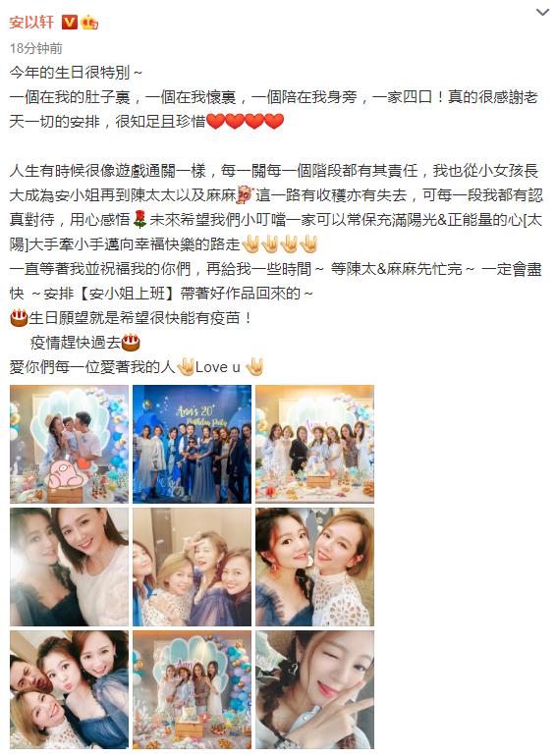Image resolution: width=556 pixels, height=756 pixels.
Task: Click the crown membership badge icon
Action: click(89, 23)
